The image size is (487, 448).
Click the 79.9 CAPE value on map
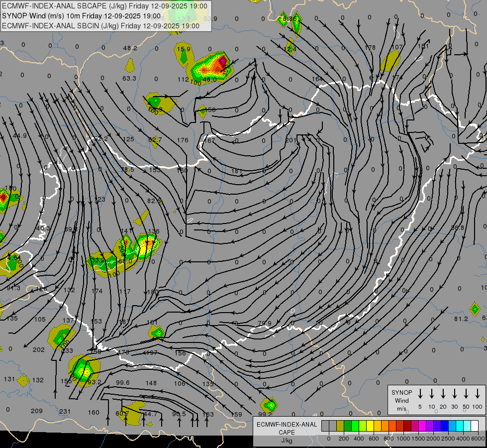[265, 323]
